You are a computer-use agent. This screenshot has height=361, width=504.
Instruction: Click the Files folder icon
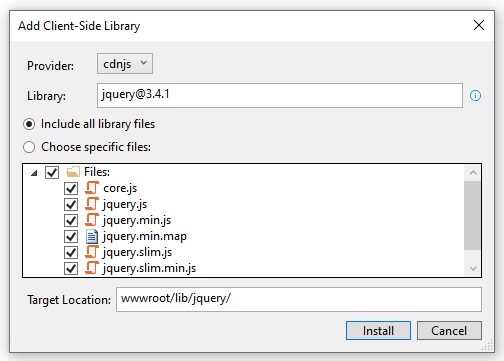[x=73, y=172]
